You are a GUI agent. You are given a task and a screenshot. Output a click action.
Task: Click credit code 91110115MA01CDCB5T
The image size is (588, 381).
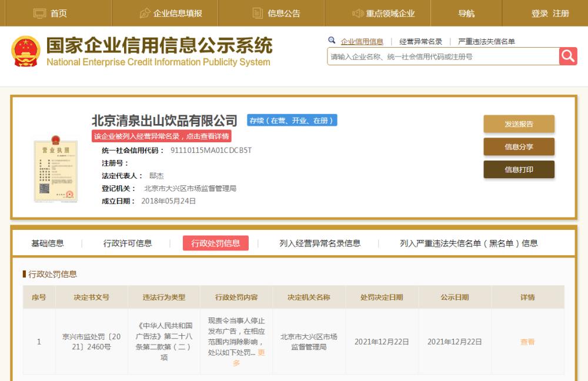(211, 151)
